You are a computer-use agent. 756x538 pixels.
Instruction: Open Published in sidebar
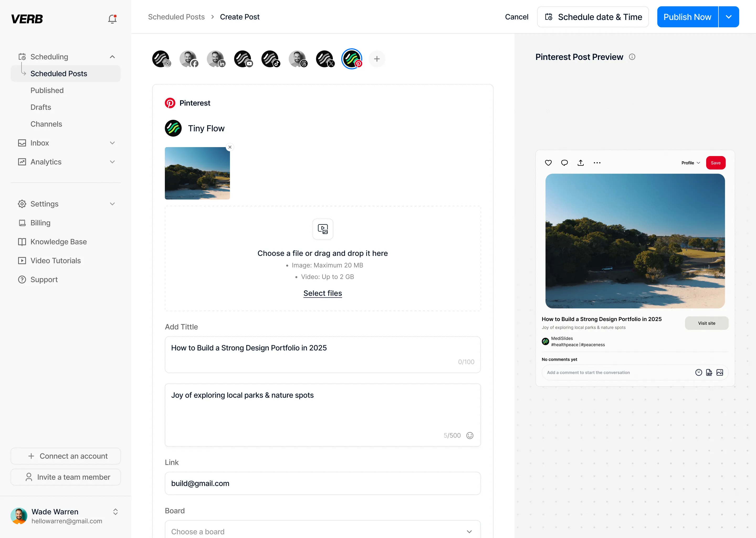click(47, 90)
